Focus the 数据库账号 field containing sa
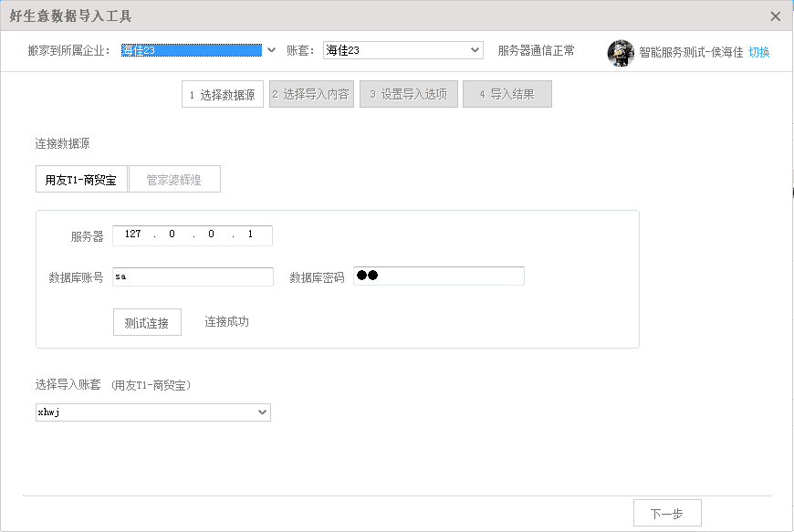This screenshot has width=794, height=532. (x=193, y=276)
